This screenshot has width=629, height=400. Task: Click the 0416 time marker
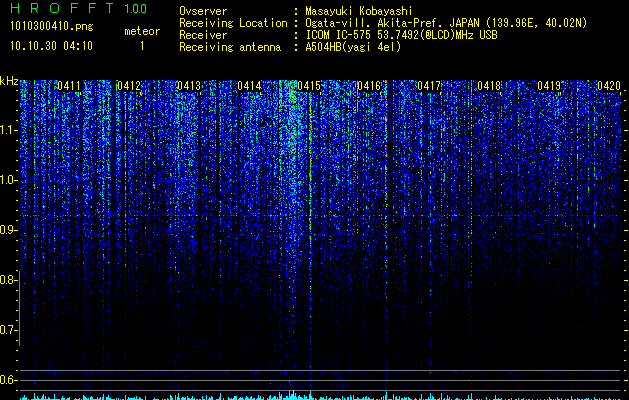369,86
